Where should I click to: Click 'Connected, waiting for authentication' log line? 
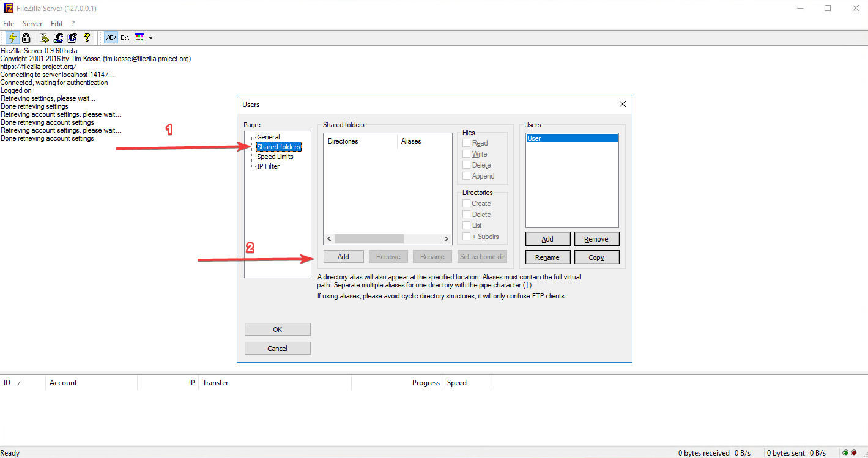(54, 83)
